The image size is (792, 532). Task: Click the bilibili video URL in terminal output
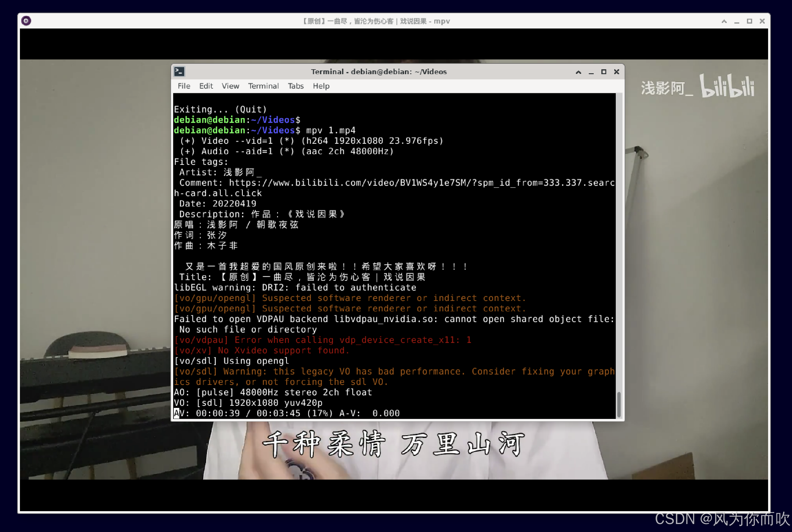421,183
